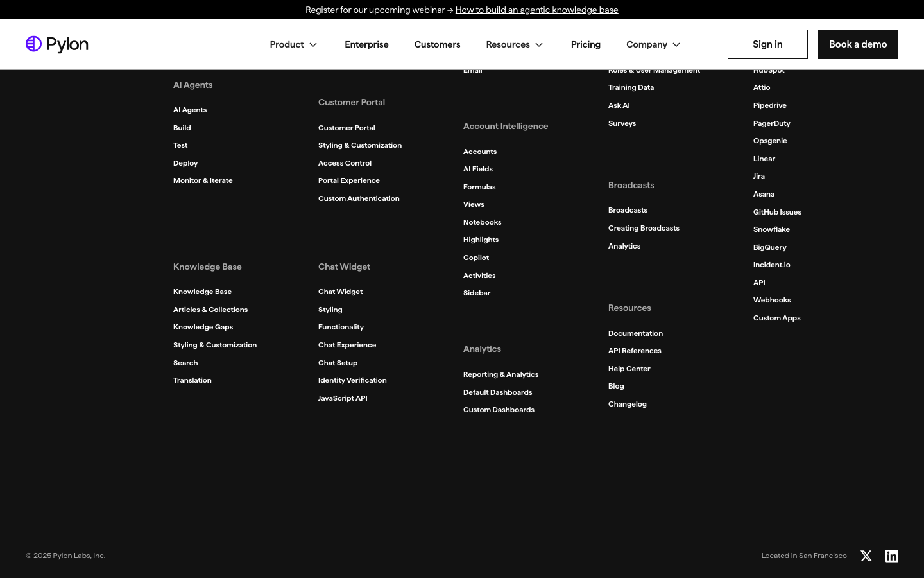This screenshot has height=578, width=924.
Task: Go to the Enterprise nav item
Action: [366, 44]
